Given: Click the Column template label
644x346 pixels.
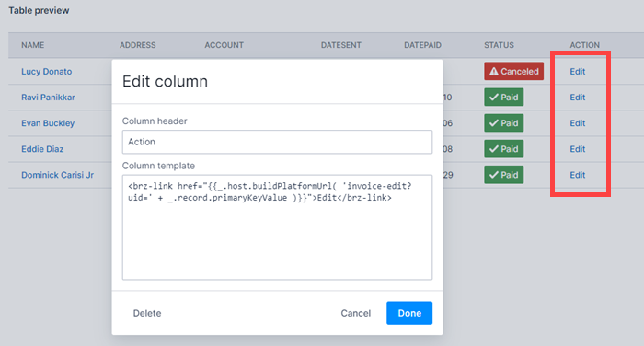Looking at the screenshot, I should click(x=158, y=166).
